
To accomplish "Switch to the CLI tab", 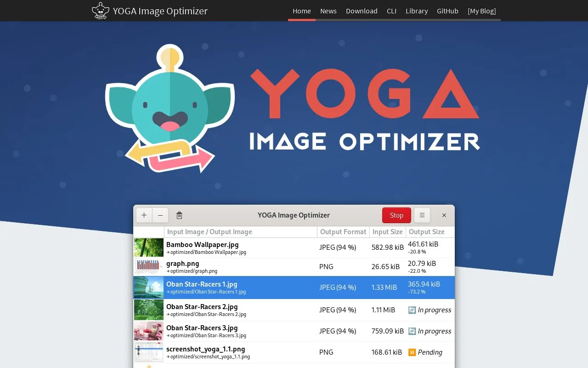I will [x=391, y=11].
